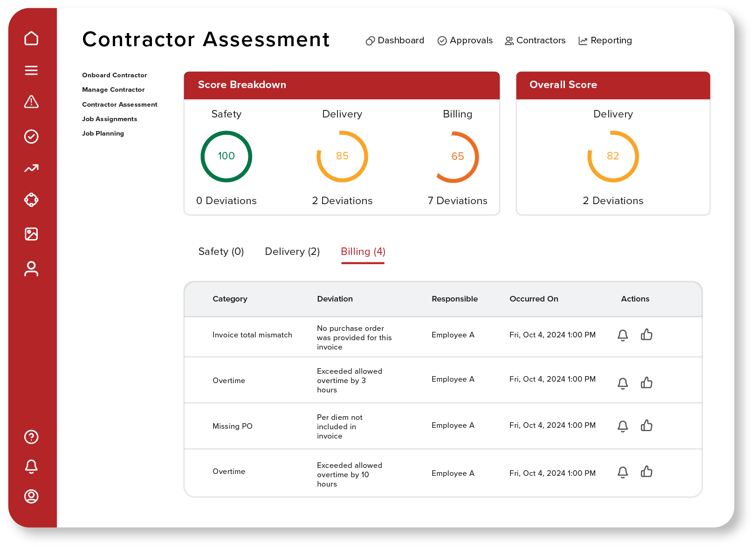Screen dimensions: 756x549
Task: Give thumbs up on the Missing PO row
Action: point(647,425)
